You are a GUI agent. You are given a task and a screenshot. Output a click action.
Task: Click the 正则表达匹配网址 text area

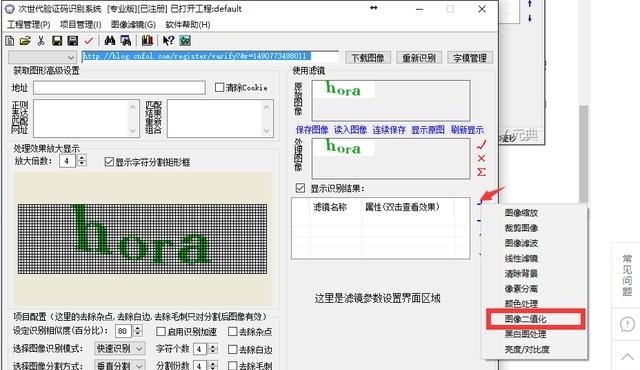86,118
